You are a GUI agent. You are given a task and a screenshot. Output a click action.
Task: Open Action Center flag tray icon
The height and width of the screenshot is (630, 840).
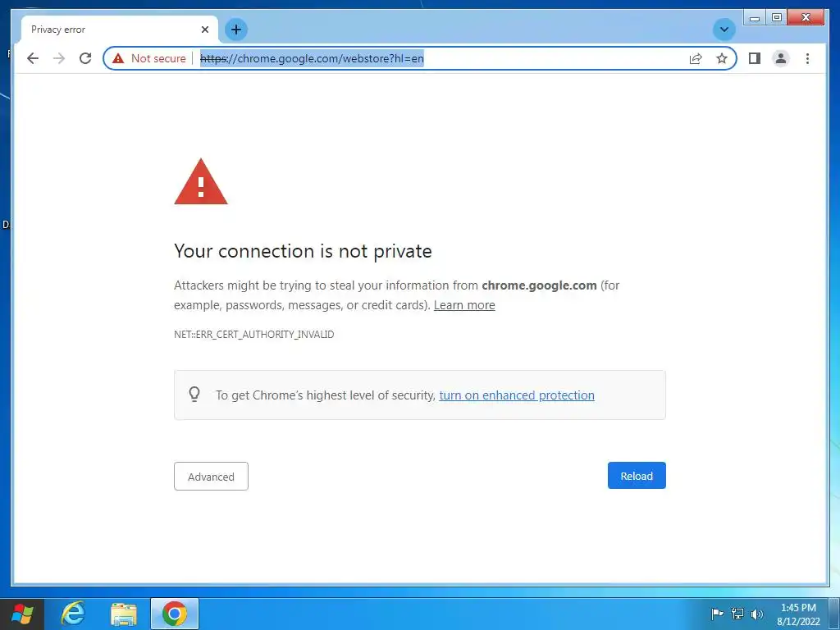(717, 614)
